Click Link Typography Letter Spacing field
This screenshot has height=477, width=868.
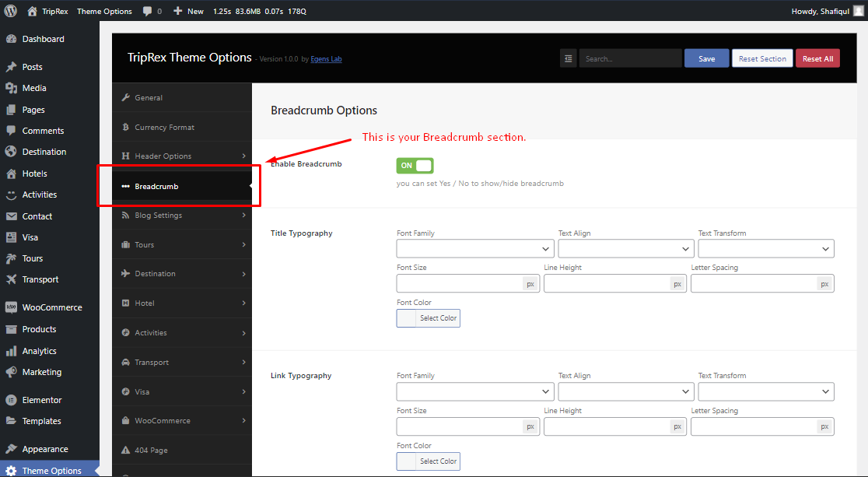[762, 426]
